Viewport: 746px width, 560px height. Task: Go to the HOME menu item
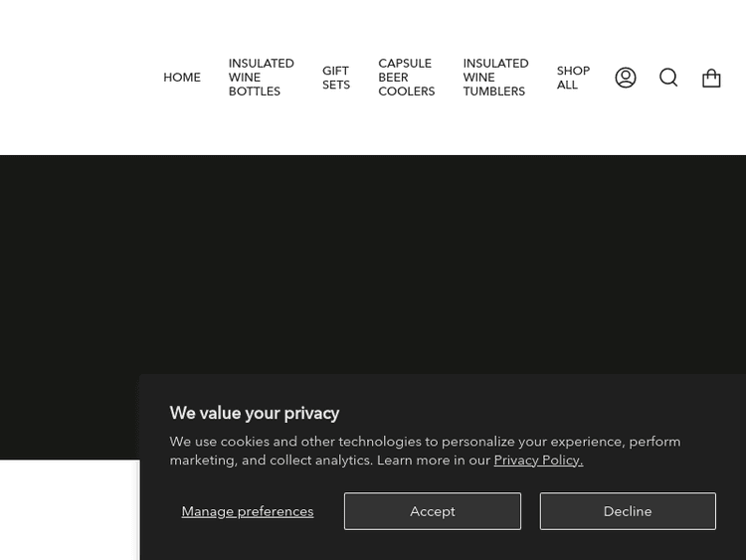[x=182, y=78]
